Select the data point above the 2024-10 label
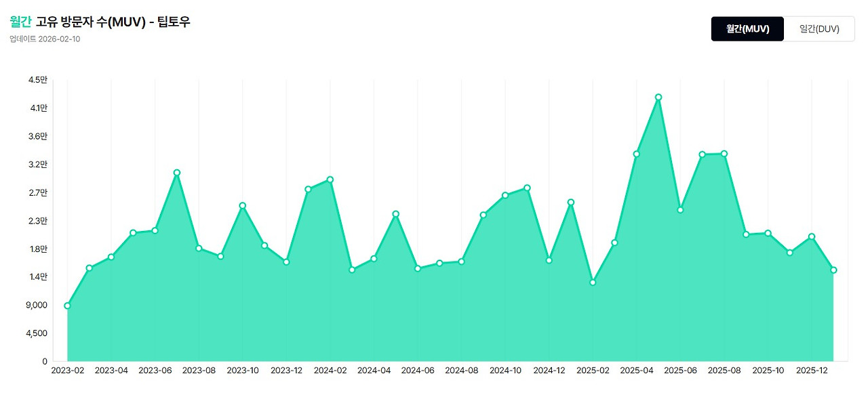 click(505, 195)
